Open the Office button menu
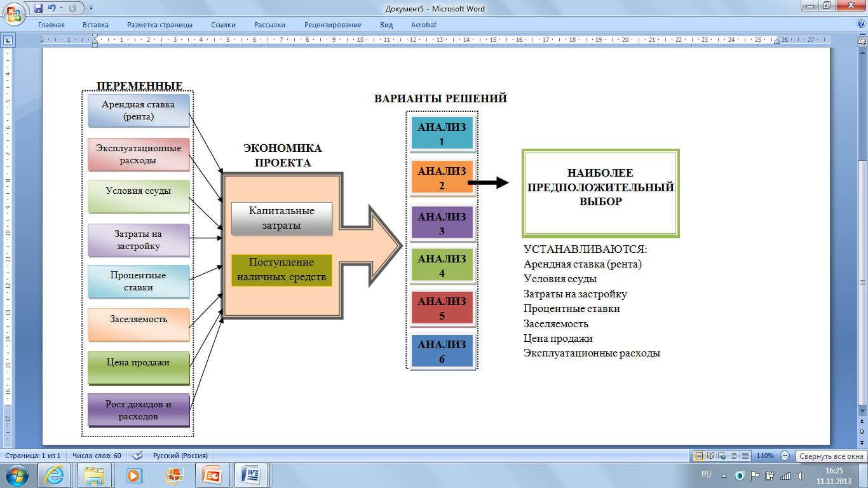 coord(13,13)
